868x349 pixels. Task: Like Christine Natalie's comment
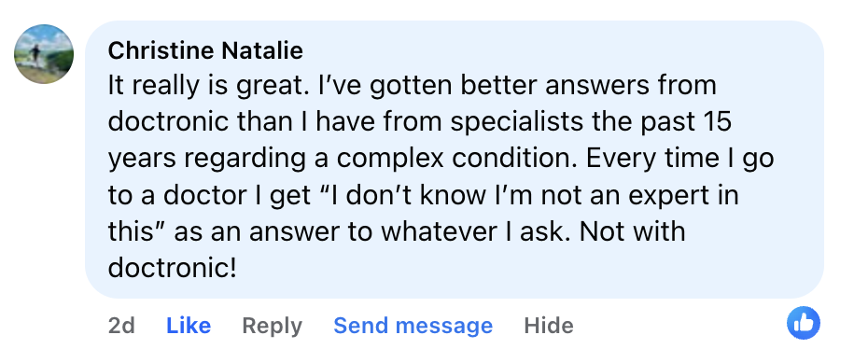pos(189,326)
